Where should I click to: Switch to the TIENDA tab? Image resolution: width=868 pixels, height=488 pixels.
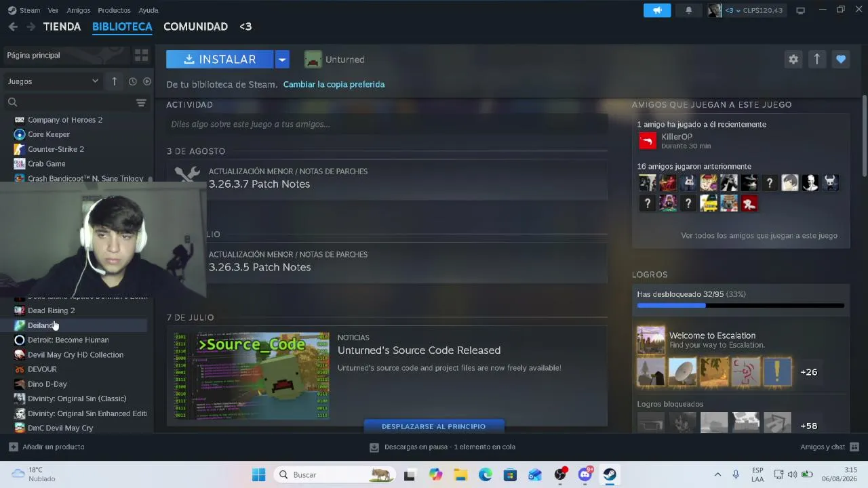pyautogui.click(x=62, y=26)
